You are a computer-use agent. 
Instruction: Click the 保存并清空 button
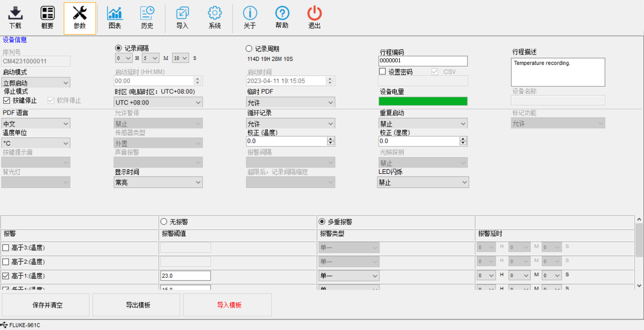point(46,305)
